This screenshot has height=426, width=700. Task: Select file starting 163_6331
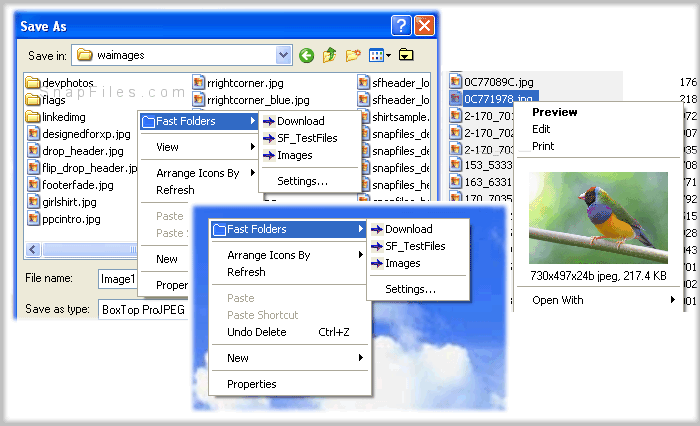pyautogui.click(x=481, y=182)
